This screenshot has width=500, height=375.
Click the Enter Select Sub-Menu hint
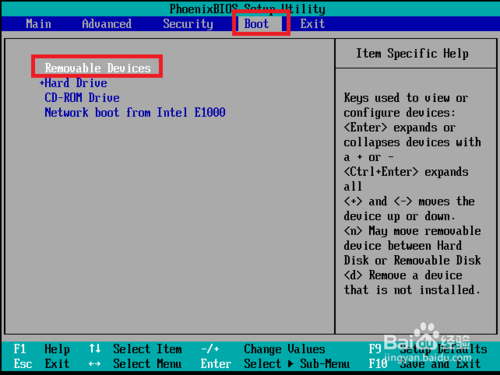tap(275, 364)
